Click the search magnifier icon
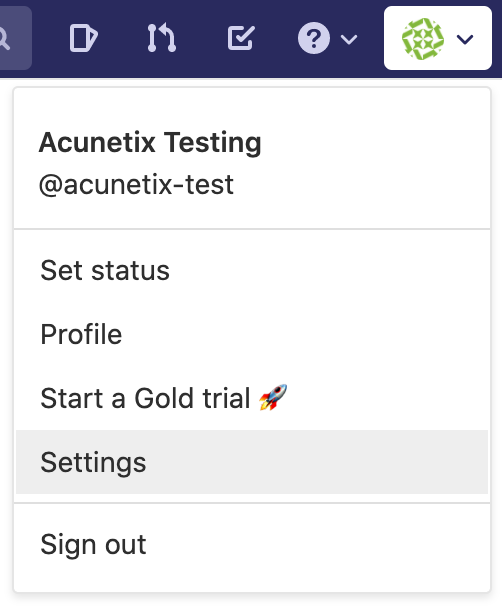The width and height of the screenshot is (502, 606). pos(4,39)
